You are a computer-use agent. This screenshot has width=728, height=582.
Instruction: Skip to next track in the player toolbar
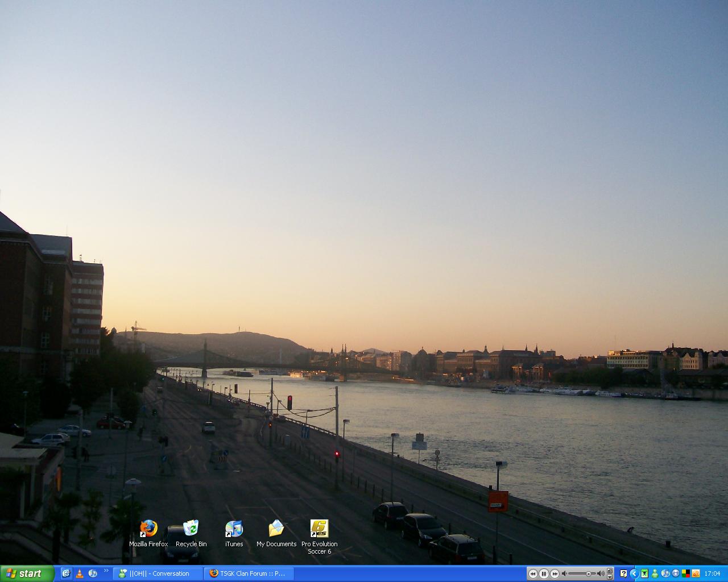pos(555,573)
